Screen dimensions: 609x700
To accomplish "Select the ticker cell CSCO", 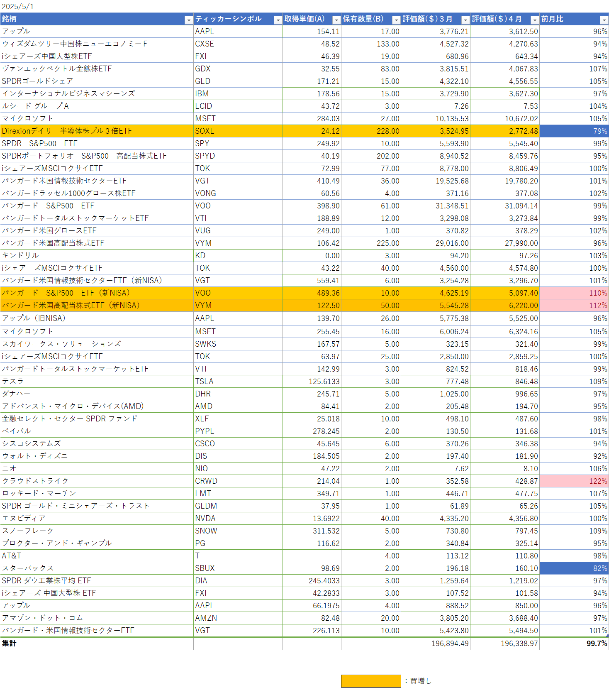I will coord(238,444).
